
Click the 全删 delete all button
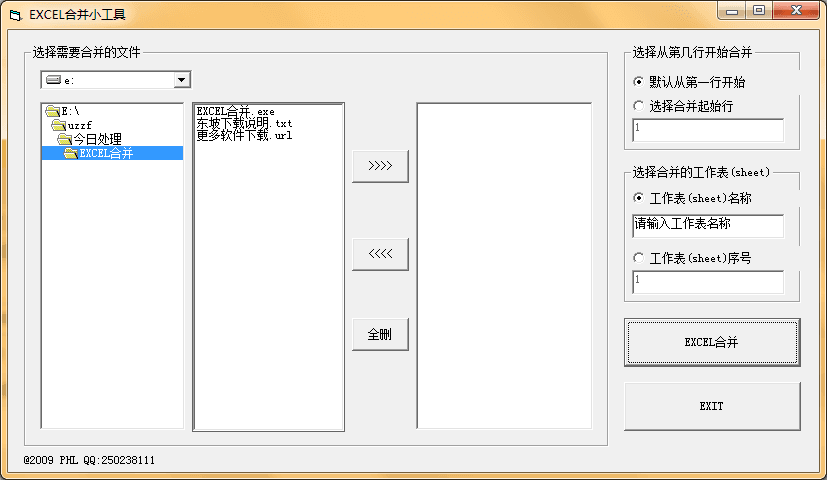380,334
